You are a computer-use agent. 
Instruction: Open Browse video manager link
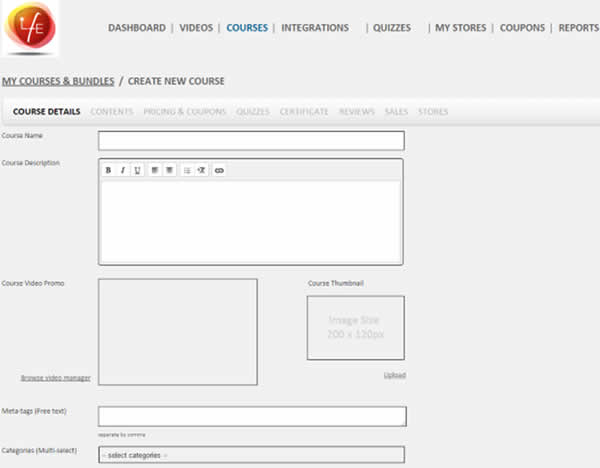[56, 378]
